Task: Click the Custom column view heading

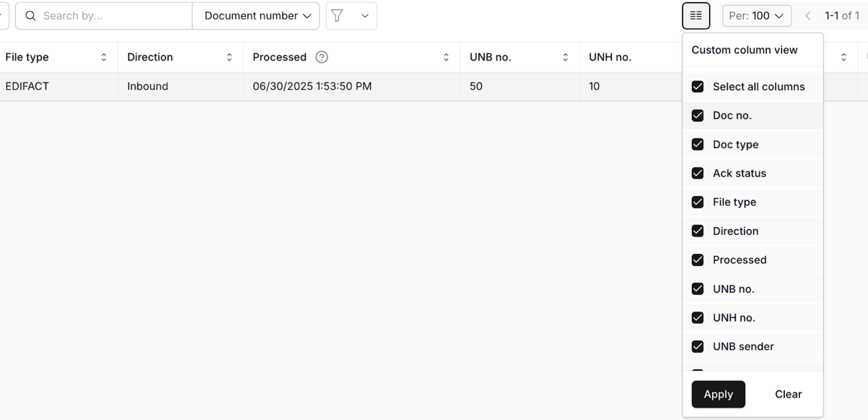Action: click(744, 50)
